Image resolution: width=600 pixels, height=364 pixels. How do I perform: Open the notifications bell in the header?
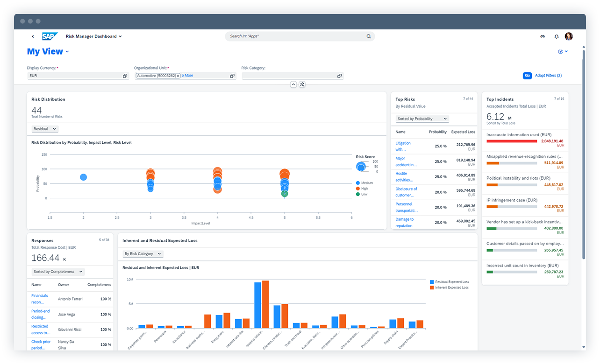click(556, 36)
